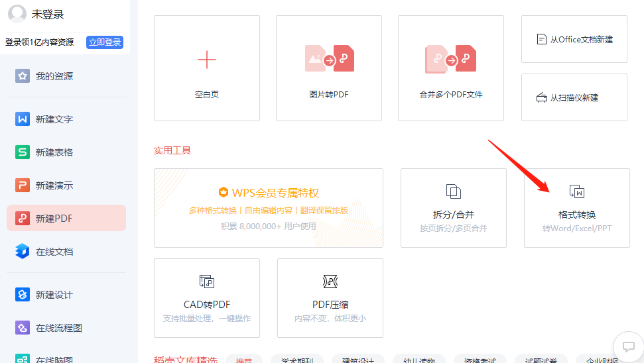644x363 pixels.
Task: Click the 格式转换 label
Action: coord(576,215)
